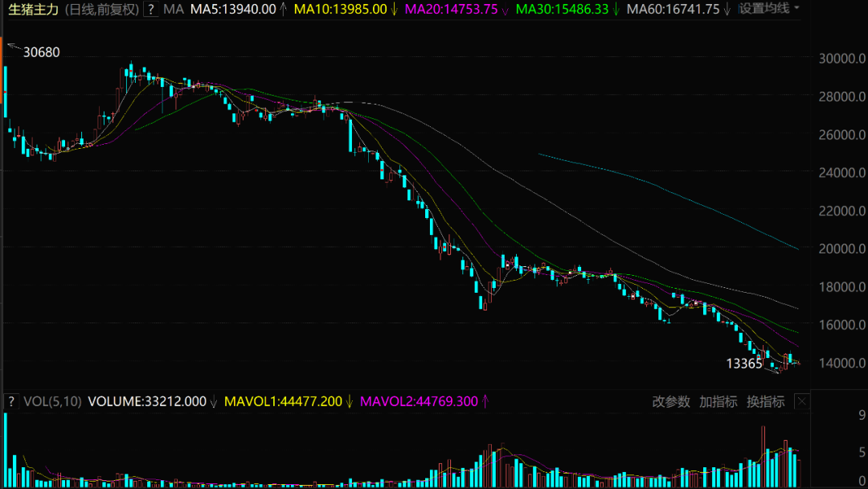Image resolution: width=868 pixels, height=489 pixels.
Task: Click 设置均线 moving average settings
Action: [764, 8]
